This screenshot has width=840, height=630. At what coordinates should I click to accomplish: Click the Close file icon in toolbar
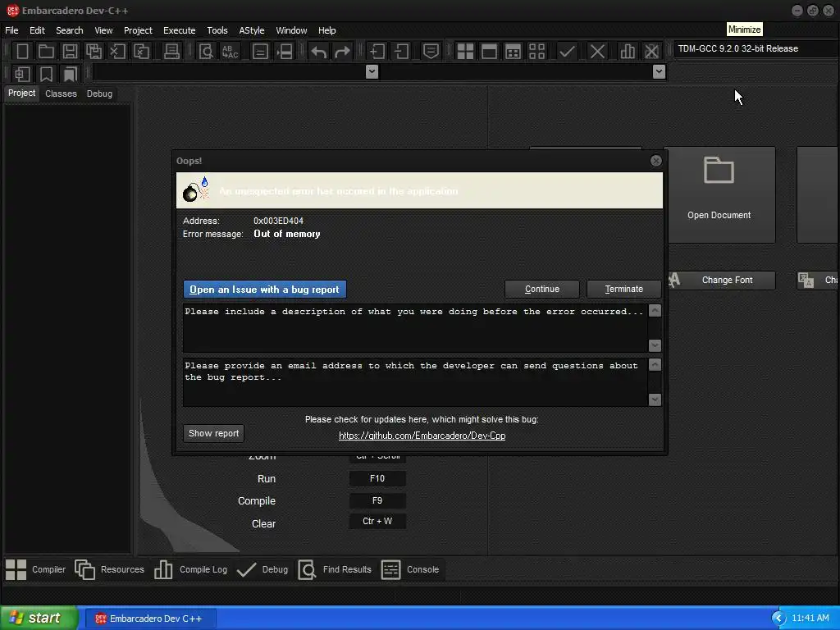coord(117,52)
